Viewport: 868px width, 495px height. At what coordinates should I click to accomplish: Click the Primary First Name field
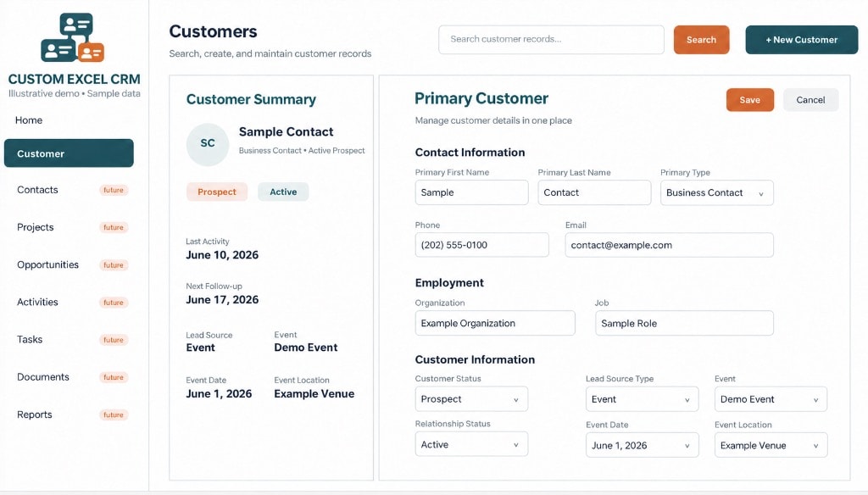(x=471, y=192)
